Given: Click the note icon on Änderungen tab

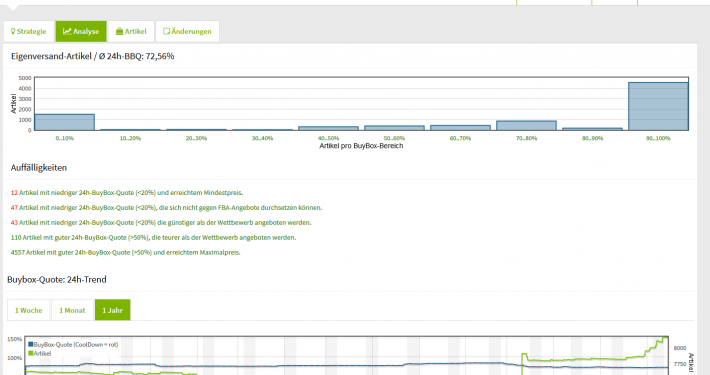Looking at the screenshot, I should click(x=166, y=31).
